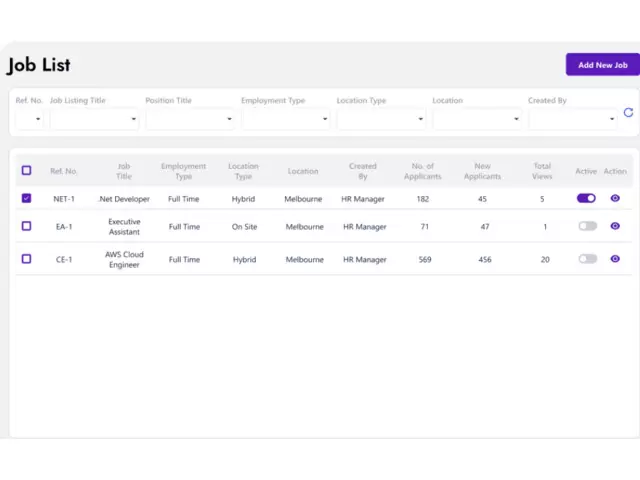Check the EA-1 row checkbox
The height and width of the screenshot is (480, 640).
click(27, 226)
